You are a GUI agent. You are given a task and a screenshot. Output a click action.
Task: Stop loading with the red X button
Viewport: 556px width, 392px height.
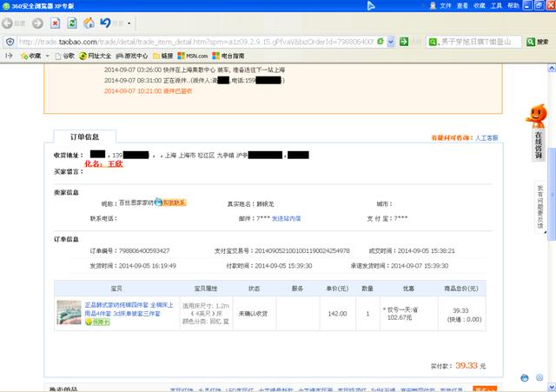tap(55, 23)
